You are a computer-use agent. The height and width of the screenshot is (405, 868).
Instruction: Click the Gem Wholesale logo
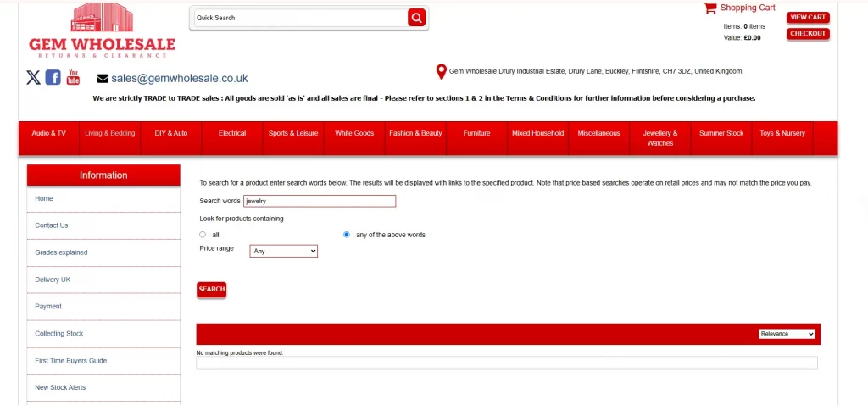[x=102, y=30]
